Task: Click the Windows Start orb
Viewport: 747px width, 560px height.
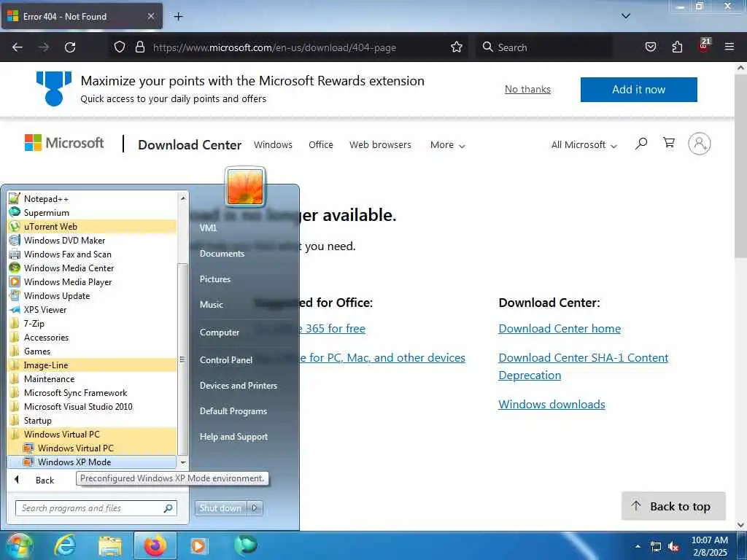Action: (19, 545)
